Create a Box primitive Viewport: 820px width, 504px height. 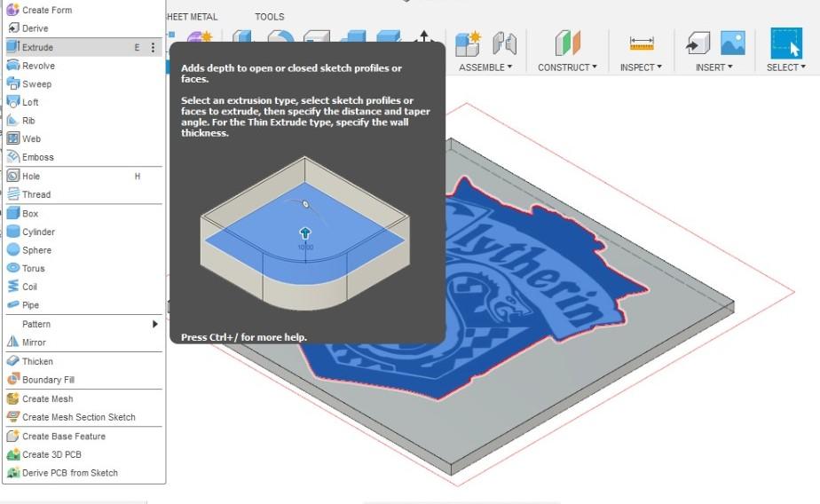pyautogui.click(x=83, y=213)
